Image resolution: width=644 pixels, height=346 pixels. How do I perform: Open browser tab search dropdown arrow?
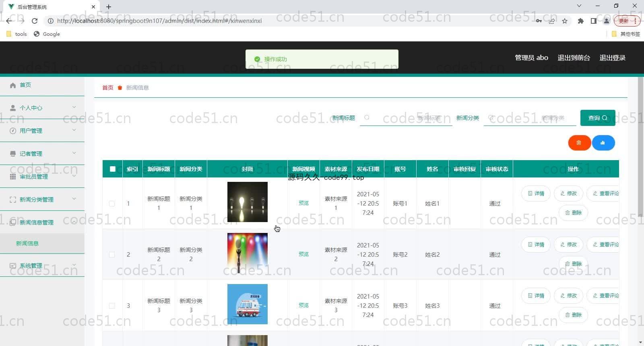(x=579, y=6)
